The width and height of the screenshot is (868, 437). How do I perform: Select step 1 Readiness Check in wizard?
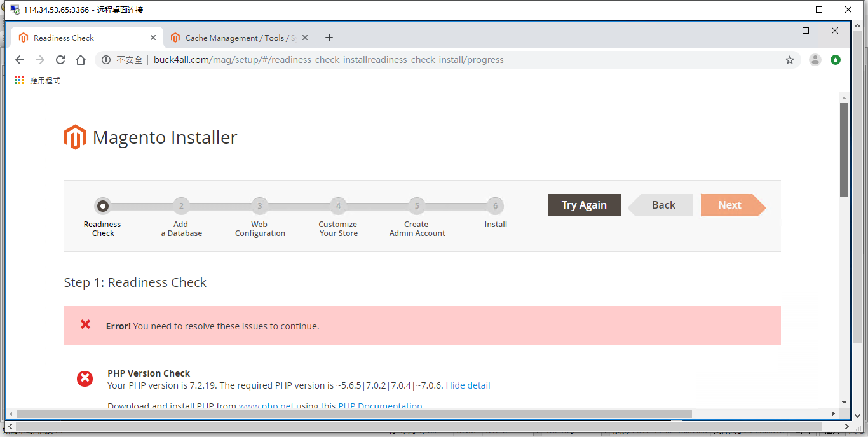tap(102, 206)
